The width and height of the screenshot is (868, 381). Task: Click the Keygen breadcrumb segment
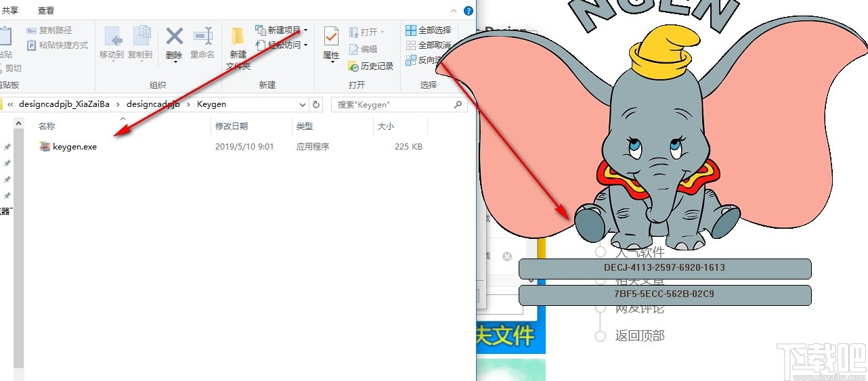pyautogui.click(x=211, y=104)
